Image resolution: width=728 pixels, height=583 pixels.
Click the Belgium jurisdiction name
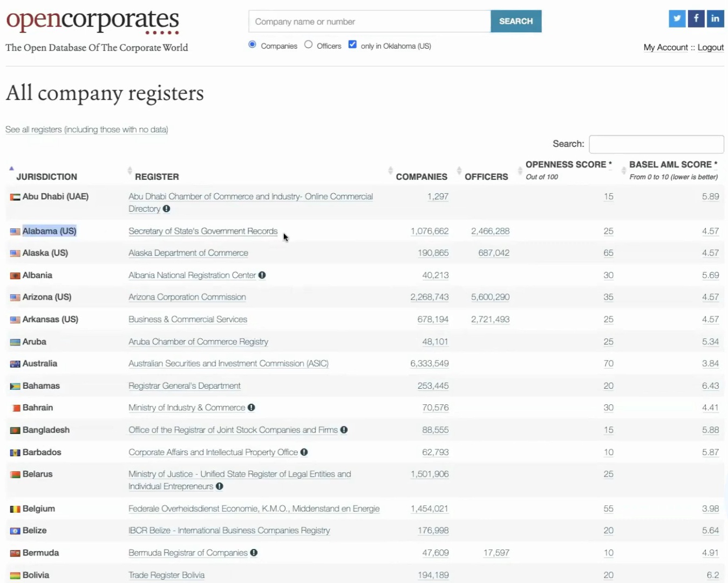(39, 509)
